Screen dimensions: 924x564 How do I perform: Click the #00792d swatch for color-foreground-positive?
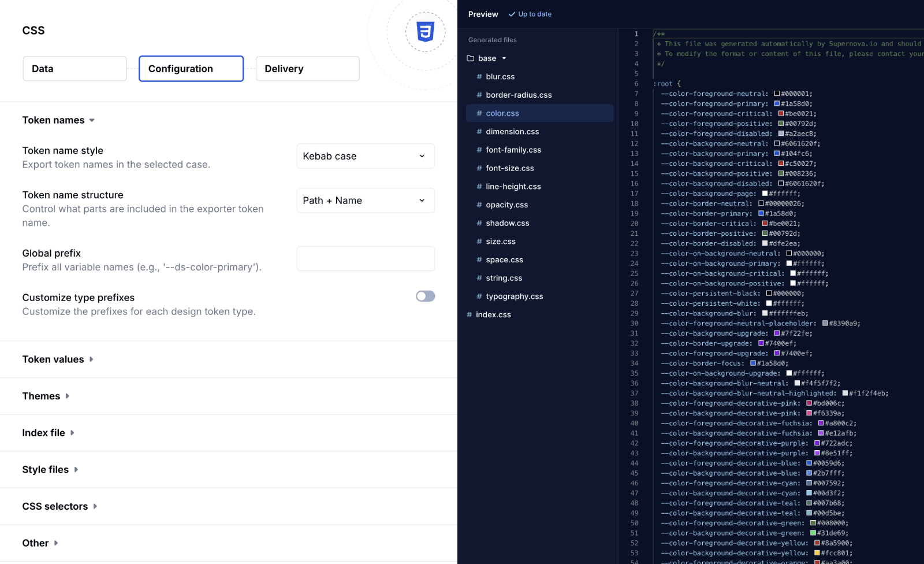click(x=781, y=124)
